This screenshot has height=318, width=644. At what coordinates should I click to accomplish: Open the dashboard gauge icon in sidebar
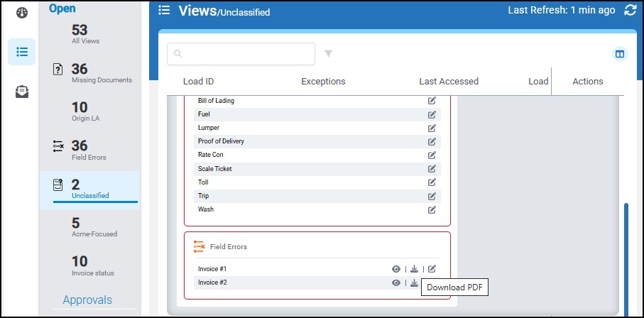pos(22,13)
